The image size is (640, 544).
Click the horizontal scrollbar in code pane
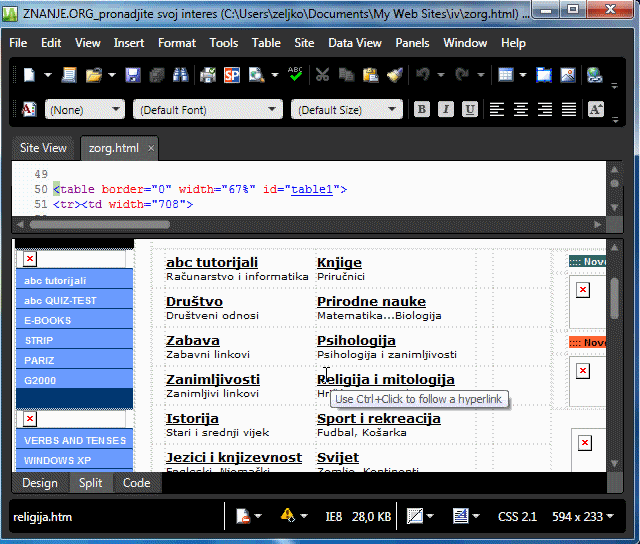click(x=300, y=224)
